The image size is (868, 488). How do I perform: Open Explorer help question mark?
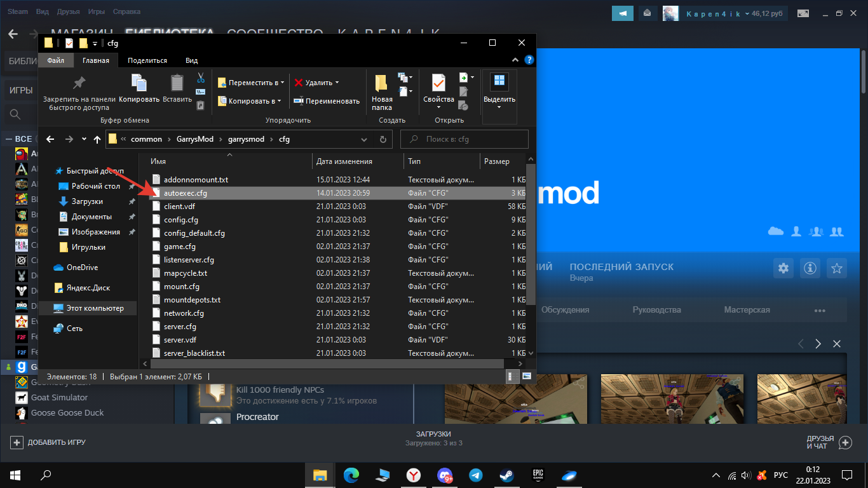pos(529,60)
